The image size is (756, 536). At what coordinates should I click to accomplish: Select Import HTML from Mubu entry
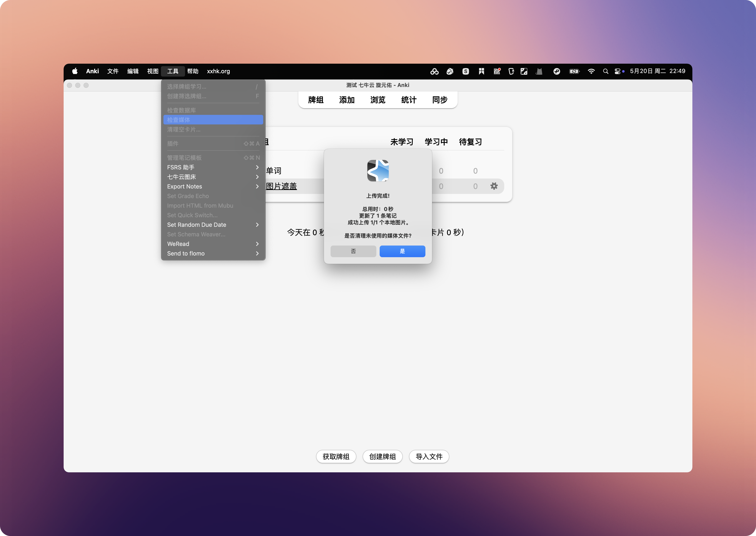coord(213,206)
